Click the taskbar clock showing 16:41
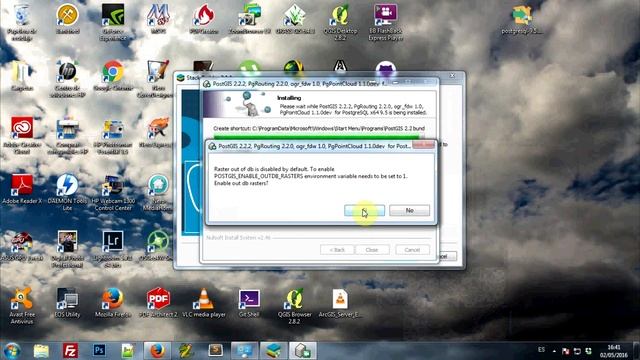Screen dimensions: 640x360 [x=613, y=351]
